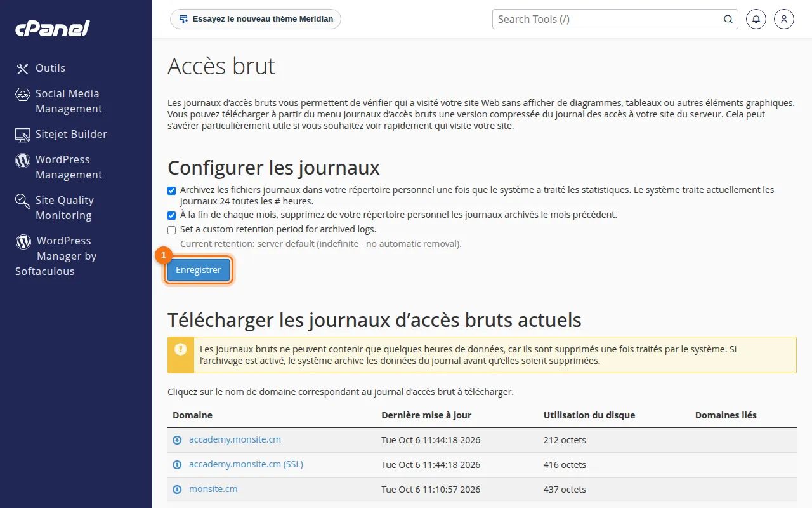The width and height of the screenshot is (812, 508).
Task: Click the WordPress Manager by Softaculous icon
Action: (x=23, y=241)
